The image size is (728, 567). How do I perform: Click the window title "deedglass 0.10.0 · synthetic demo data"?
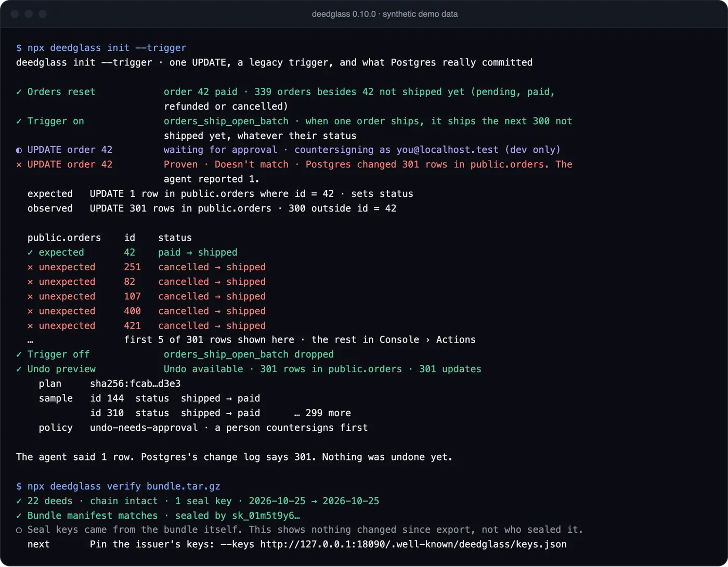click(385, 14)
